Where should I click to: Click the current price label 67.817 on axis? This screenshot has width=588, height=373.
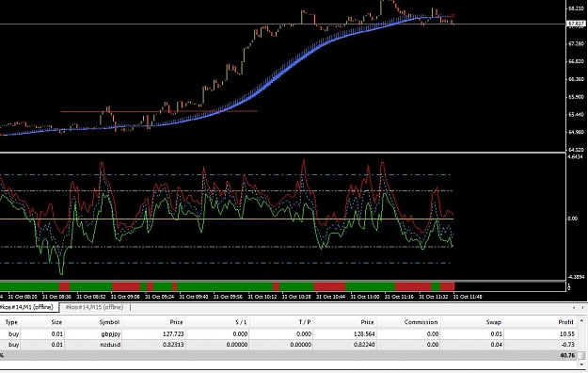(577, 24)
